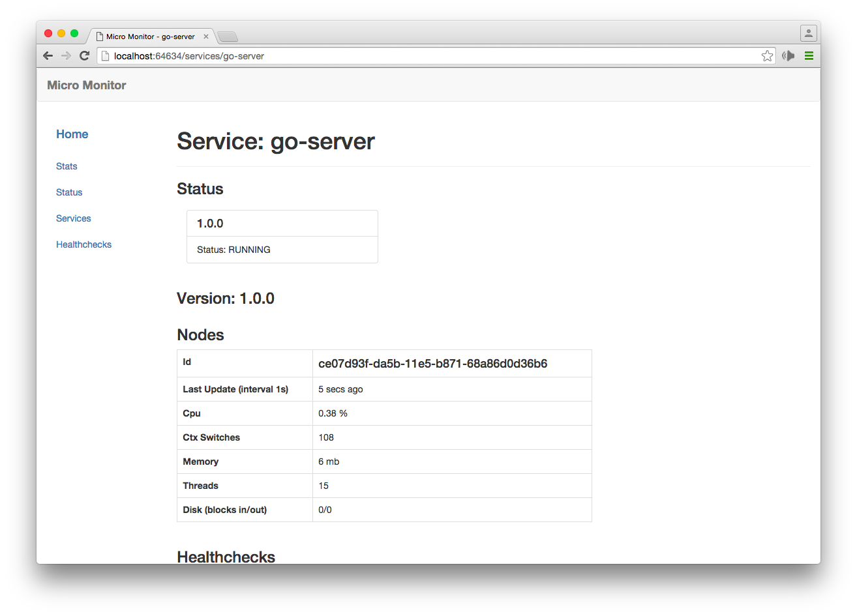Click the Status section heading
This screenshot has height=616, width=857.
pos(200,189)
